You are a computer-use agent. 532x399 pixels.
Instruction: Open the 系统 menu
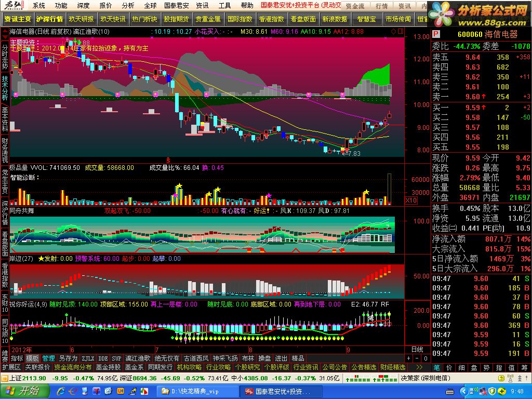pos(38,5)
